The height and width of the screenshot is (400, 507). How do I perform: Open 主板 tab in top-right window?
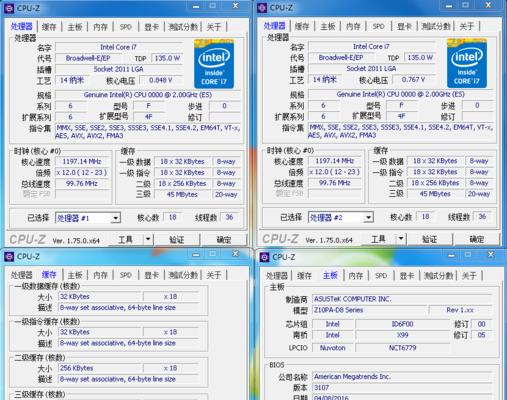[328, 26]
